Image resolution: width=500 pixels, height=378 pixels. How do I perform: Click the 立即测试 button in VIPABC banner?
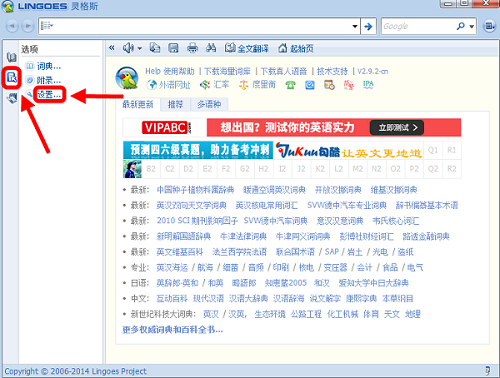point(397,128)
